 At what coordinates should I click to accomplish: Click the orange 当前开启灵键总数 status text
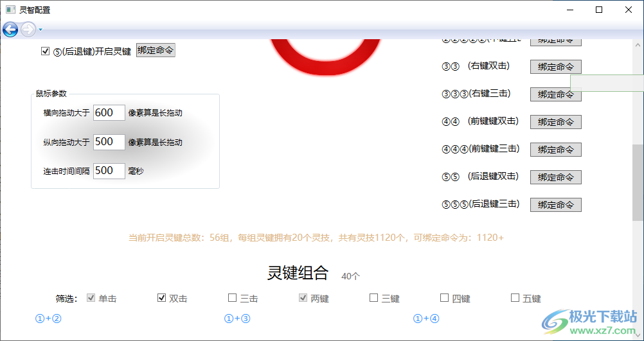tap(316, 238)
